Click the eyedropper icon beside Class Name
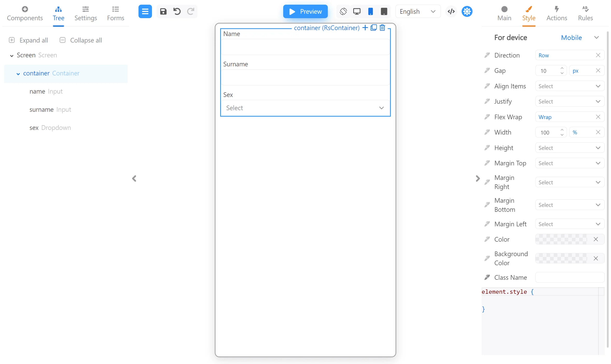 tap(487, 277)
